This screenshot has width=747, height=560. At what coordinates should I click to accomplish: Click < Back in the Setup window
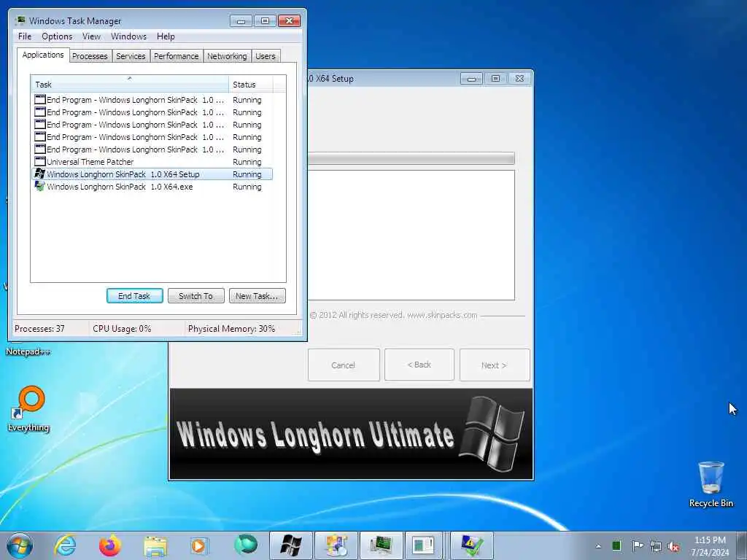coord(419,365)
